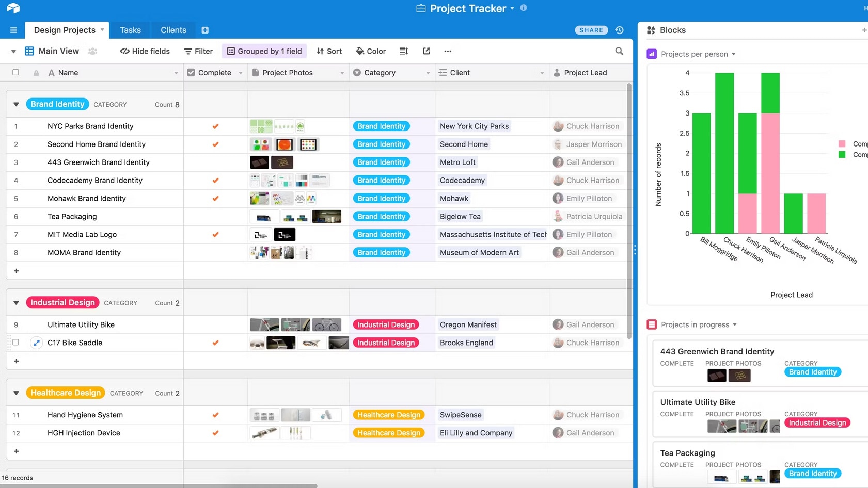Open the Category column header dropdown
The height and width of the screenshot is (488, 868).
click(x=428, y=72)
